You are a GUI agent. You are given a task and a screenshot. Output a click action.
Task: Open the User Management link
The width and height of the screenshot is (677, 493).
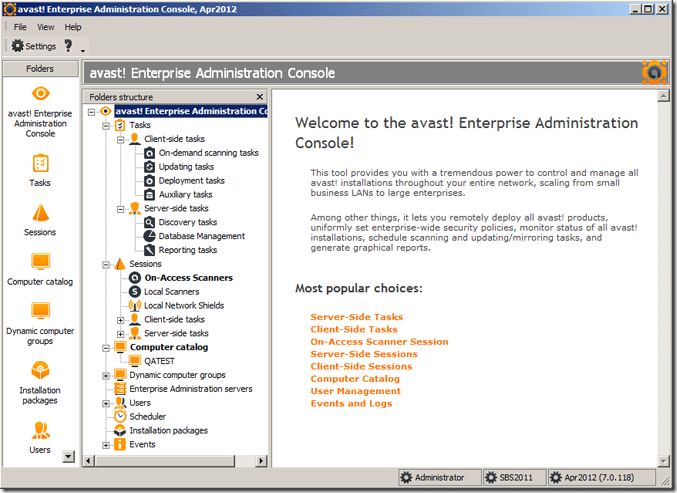355,391
